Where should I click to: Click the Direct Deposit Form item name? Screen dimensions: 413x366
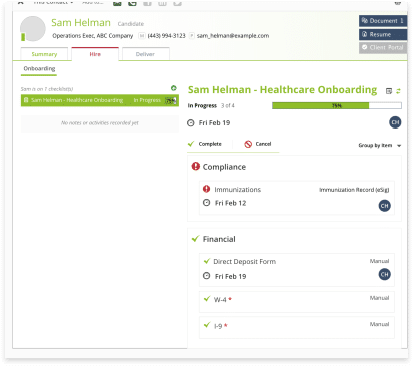[245, 261]
